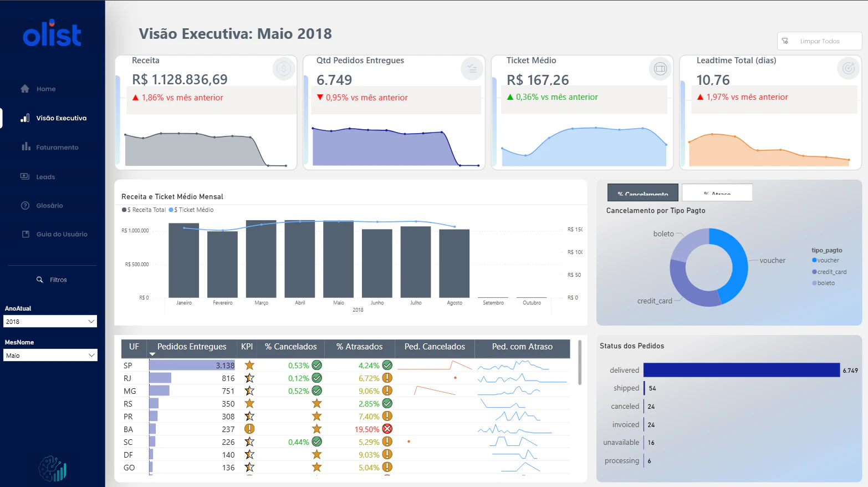Click the credit_card legend color dot
This screenshot has height=487, width=868.
point(814,272)
